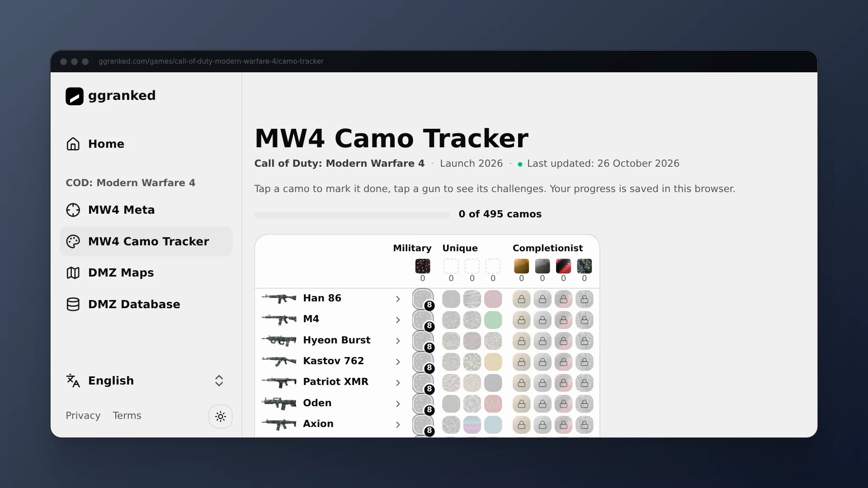The image size is (868, 488).
Task: Click the dark speckled final completionist icon
Action: tap(585, 266)
